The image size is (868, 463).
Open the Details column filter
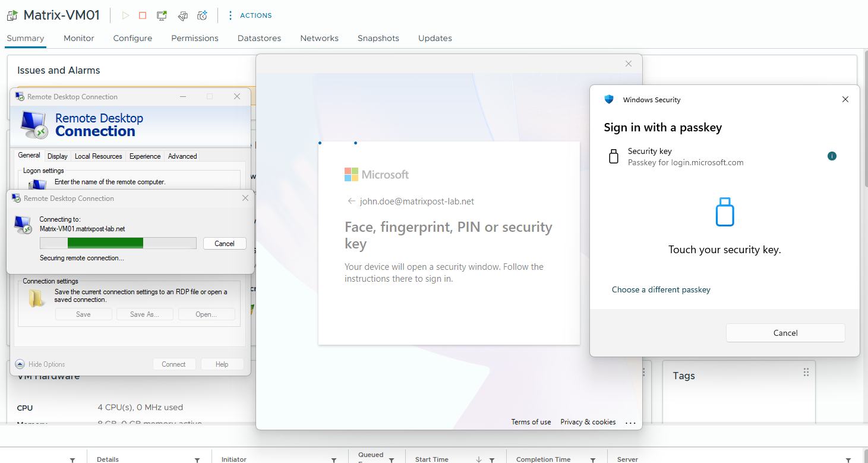point(197,460)
